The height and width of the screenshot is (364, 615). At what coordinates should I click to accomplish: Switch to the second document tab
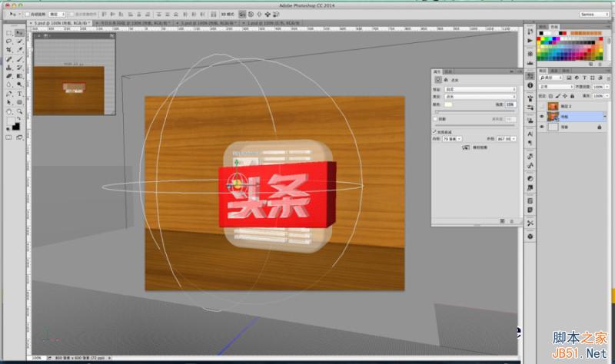(x=133, y=23)
